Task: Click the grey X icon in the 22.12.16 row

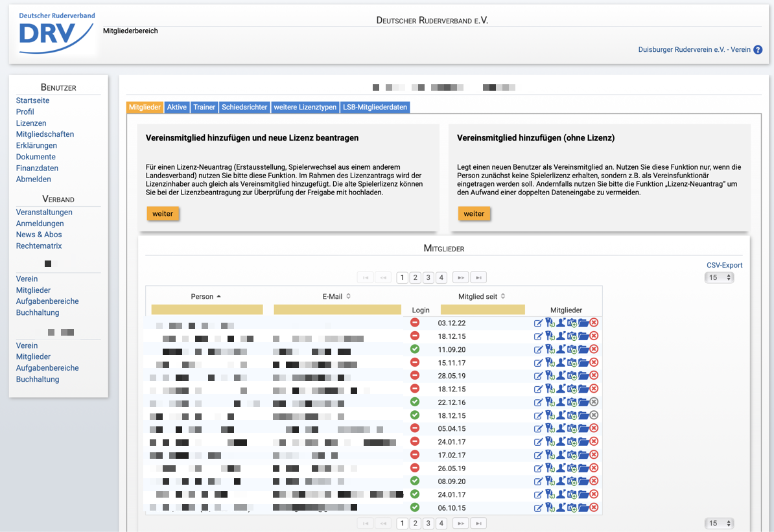Action: [x=594, y=402]
